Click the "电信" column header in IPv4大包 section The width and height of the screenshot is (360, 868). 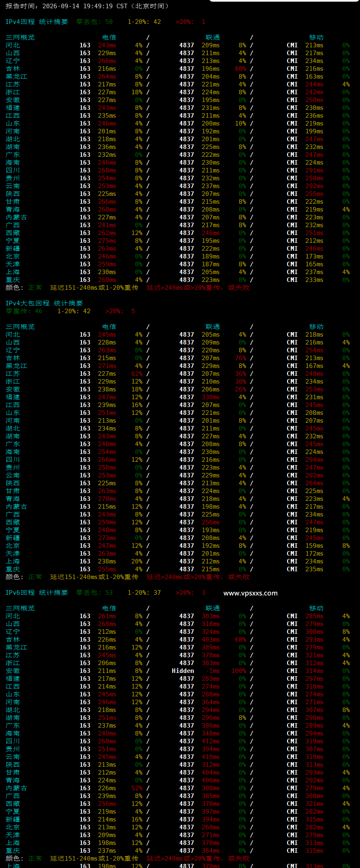click(x=109, y=327)
